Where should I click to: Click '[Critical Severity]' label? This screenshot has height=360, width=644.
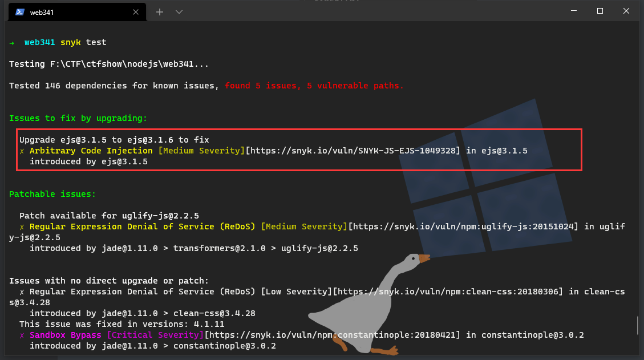click(x=155, y=335)
